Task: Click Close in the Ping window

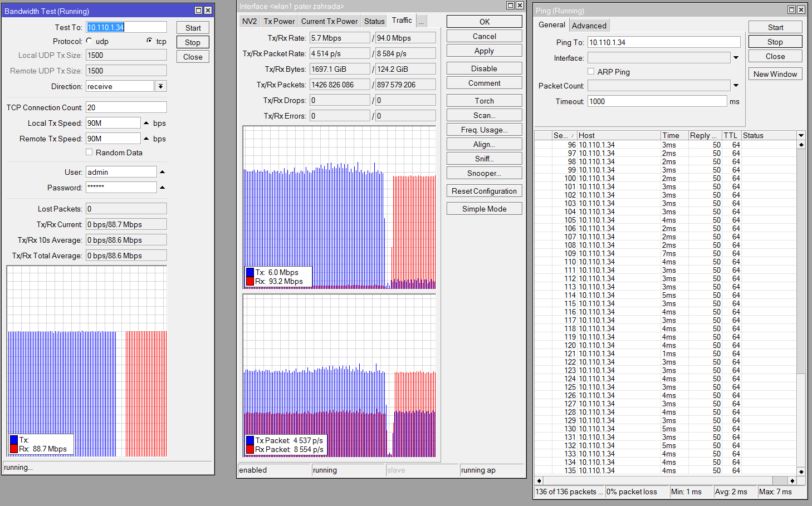Action: pos(775,56)
